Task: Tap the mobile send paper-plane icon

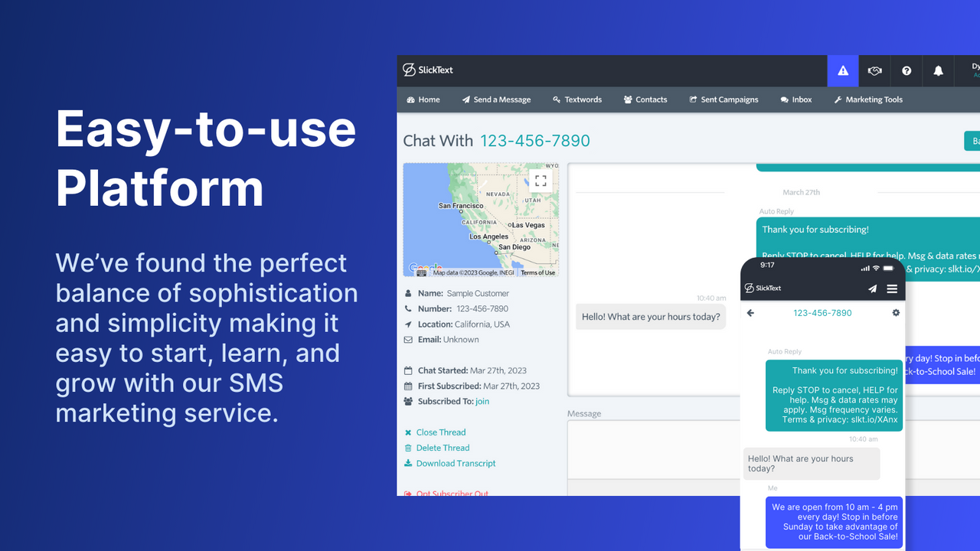Action: (872, 289)
